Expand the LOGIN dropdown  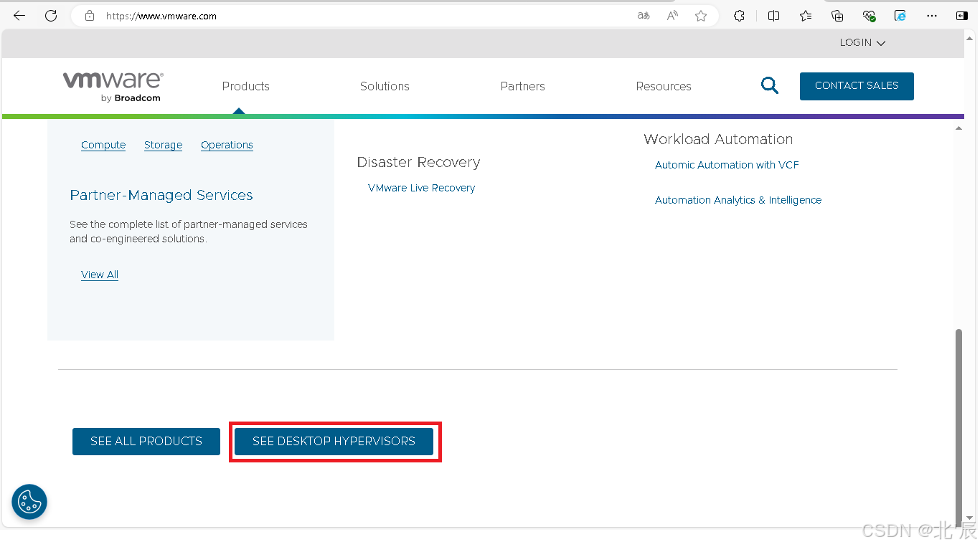[862, 43]
